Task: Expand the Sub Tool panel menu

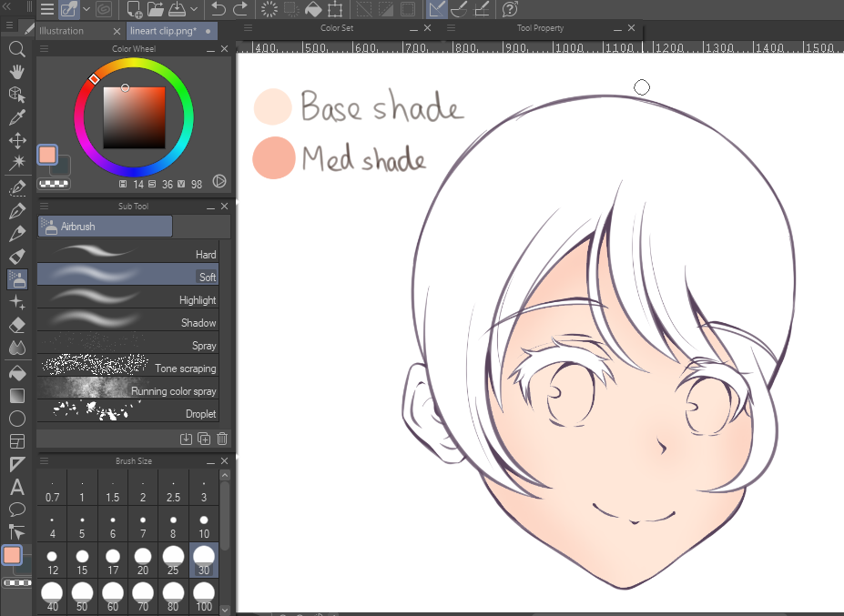Action: [43, 207]
